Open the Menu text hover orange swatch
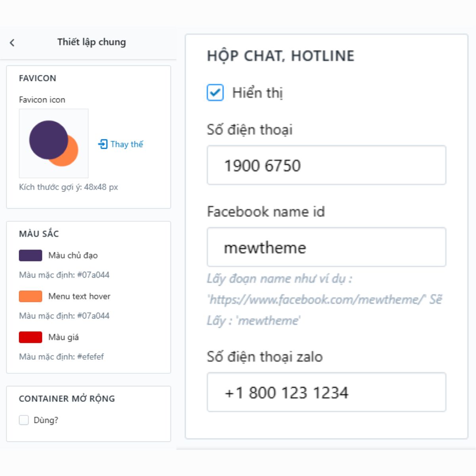 click(x=31, y=296)
